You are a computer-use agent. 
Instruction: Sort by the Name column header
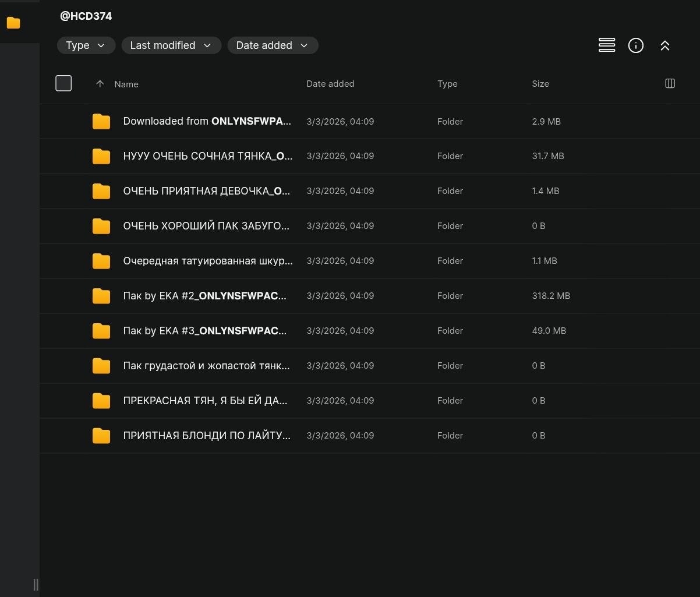126,84
